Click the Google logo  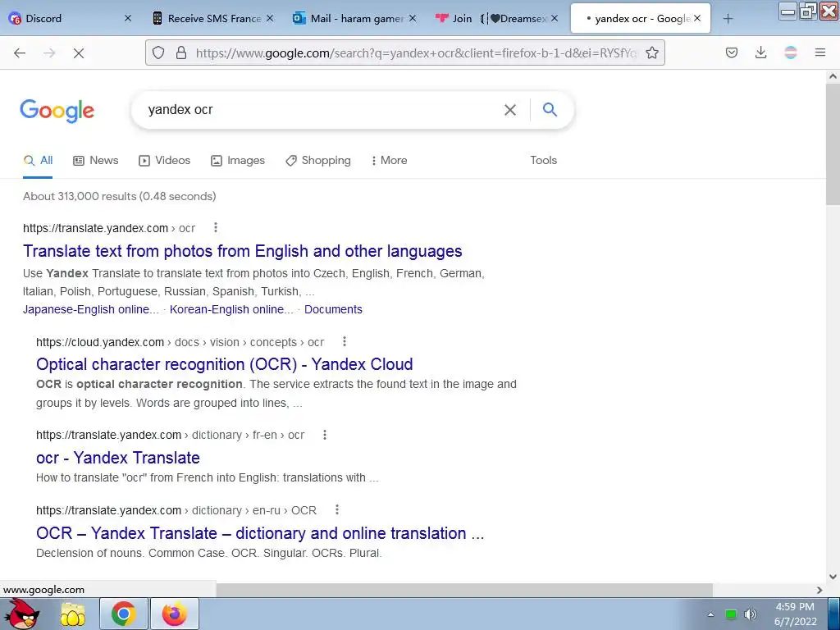click(57, 111)
